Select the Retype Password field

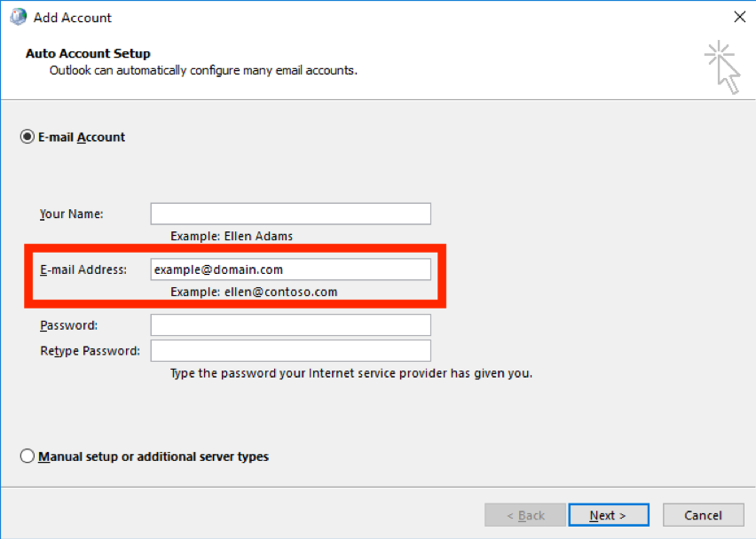tap(291, 351)
